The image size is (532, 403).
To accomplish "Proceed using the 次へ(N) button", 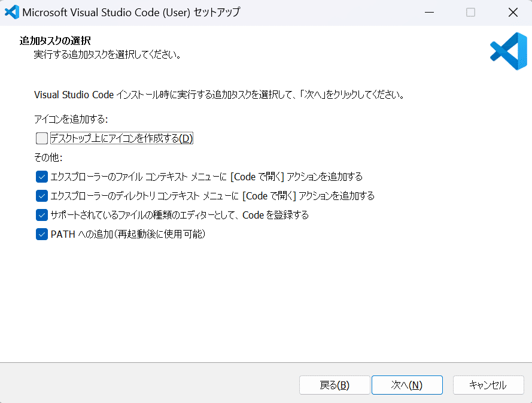I will 407,385.
